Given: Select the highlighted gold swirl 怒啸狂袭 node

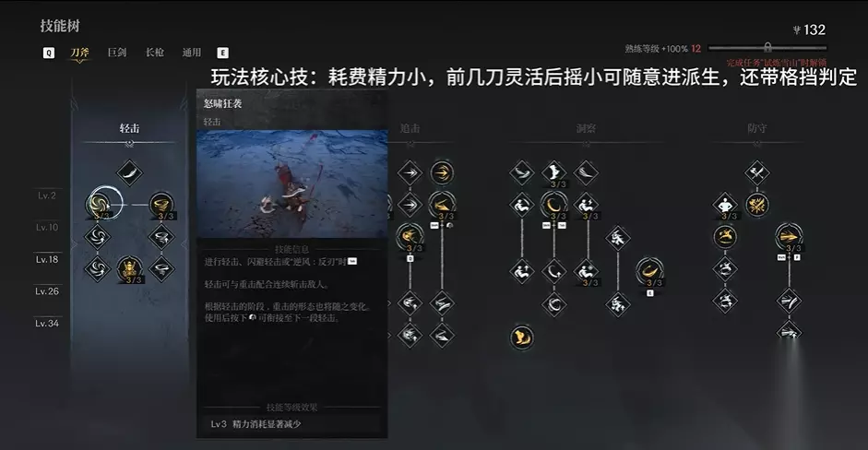Looking at the screenshot, I should (x=101, y=204).
